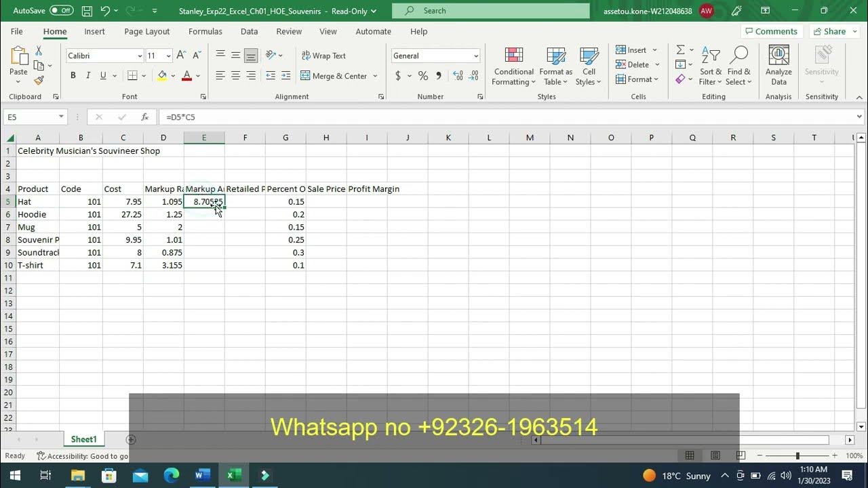Click the Insert Function fx icon

click(144, 117)
